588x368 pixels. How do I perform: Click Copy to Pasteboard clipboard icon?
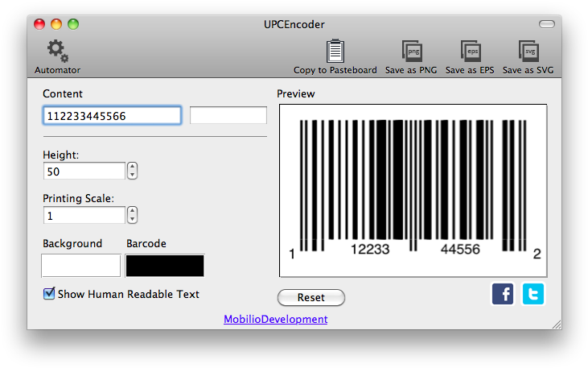click(x=335, y=51)
